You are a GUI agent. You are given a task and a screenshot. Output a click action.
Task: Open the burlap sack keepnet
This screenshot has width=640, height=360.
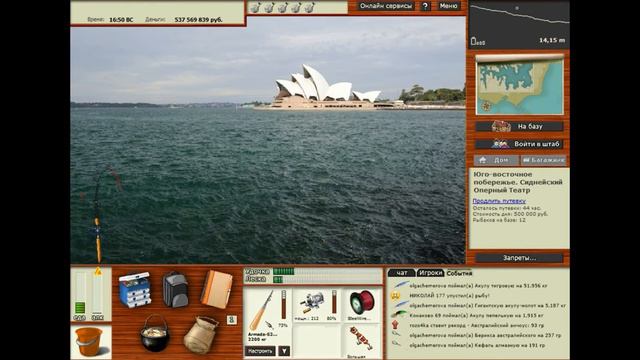201,335
